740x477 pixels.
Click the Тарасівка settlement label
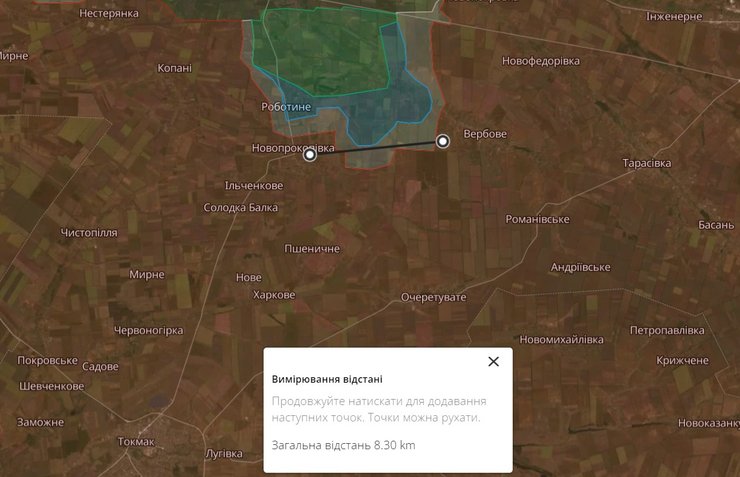coord(652,162)
